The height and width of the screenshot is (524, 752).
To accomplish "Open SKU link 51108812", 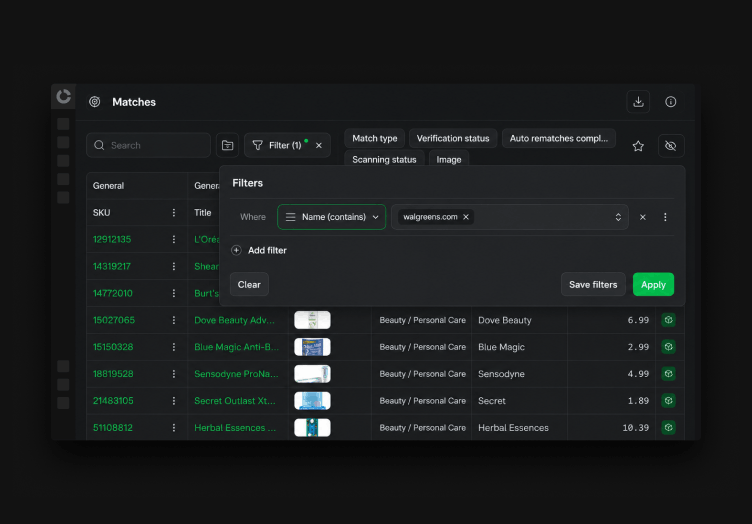I will 113,427.
